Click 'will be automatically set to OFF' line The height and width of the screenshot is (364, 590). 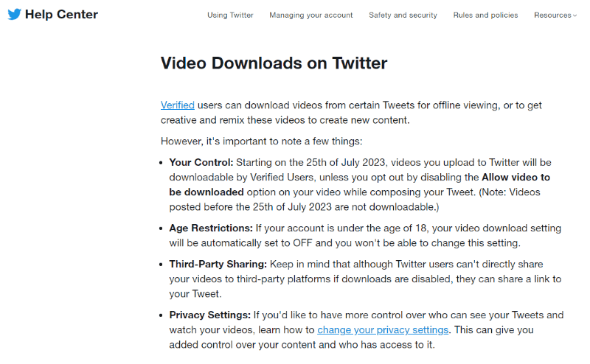point(344,243)
